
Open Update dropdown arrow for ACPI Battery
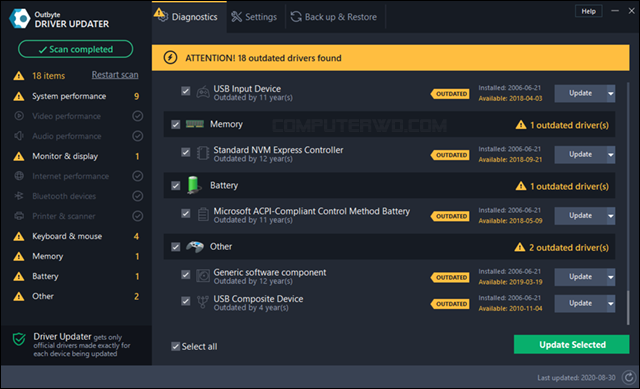click(x=611, y=216)
